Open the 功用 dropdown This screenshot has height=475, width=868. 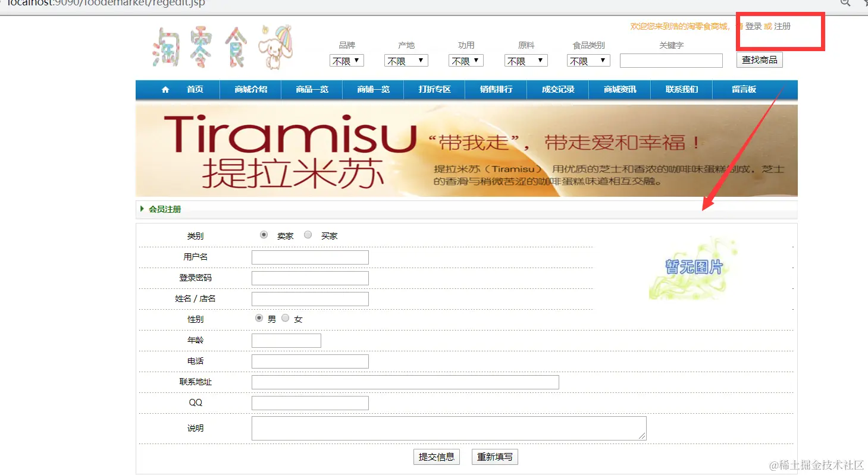pos(466,61)
